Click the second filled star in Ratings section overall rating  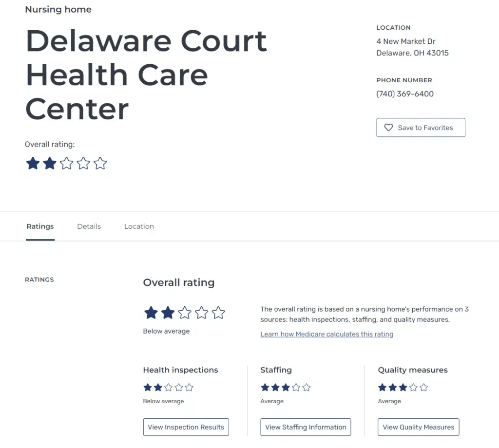coord(168,313)
